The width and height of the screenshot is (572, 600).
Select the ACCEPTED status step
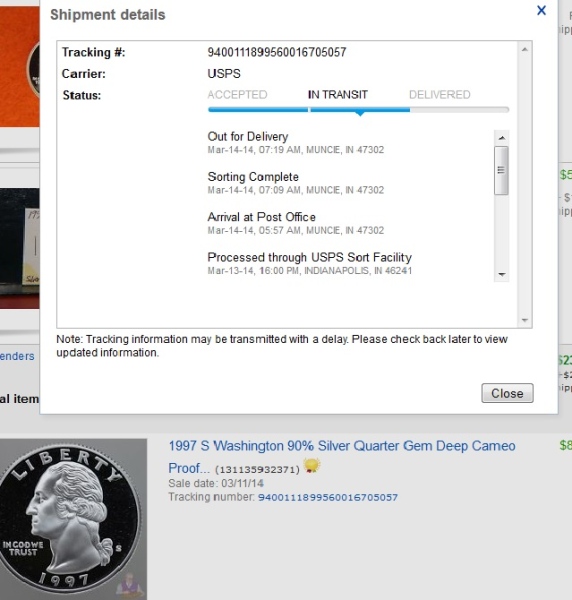237,95
